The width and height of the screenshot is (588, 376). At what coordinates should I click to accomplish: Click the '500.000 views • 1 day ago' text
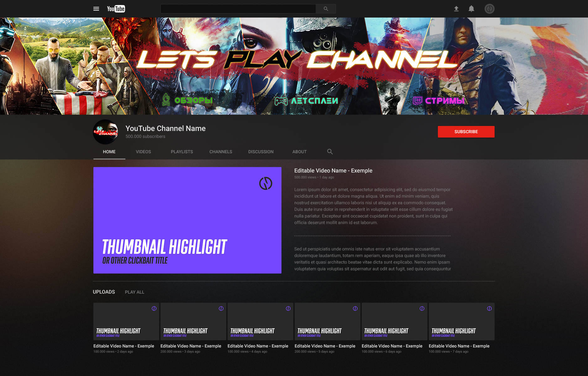pos(314,177)
